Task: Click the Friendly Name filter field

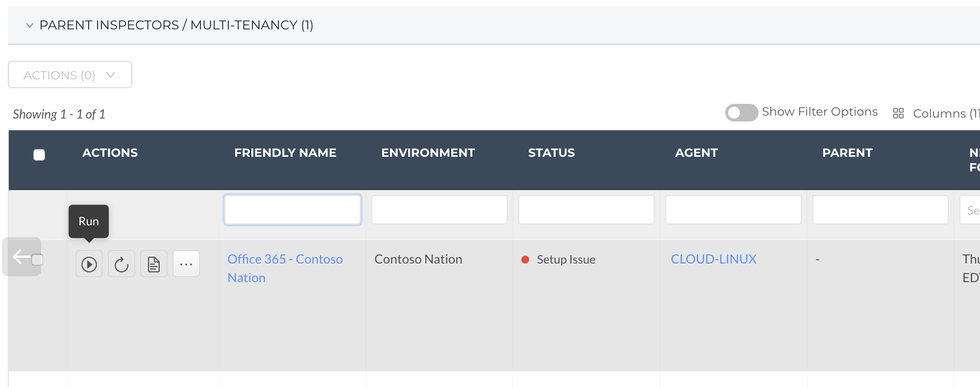Action: coord(293,210)
